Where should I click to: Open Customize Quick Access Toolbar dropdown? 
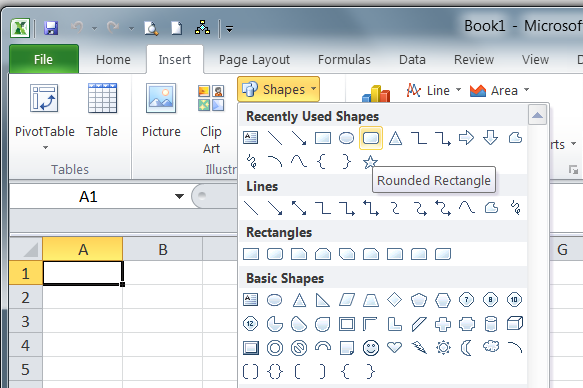tap(229, 29)
